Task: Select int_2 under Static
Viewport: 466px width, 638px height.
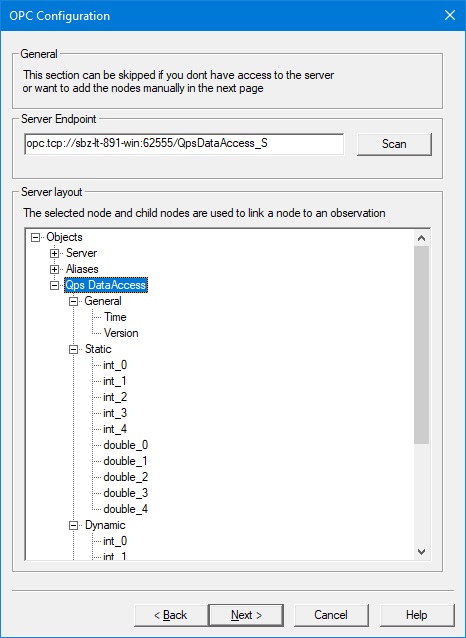Action: [115, 397]
